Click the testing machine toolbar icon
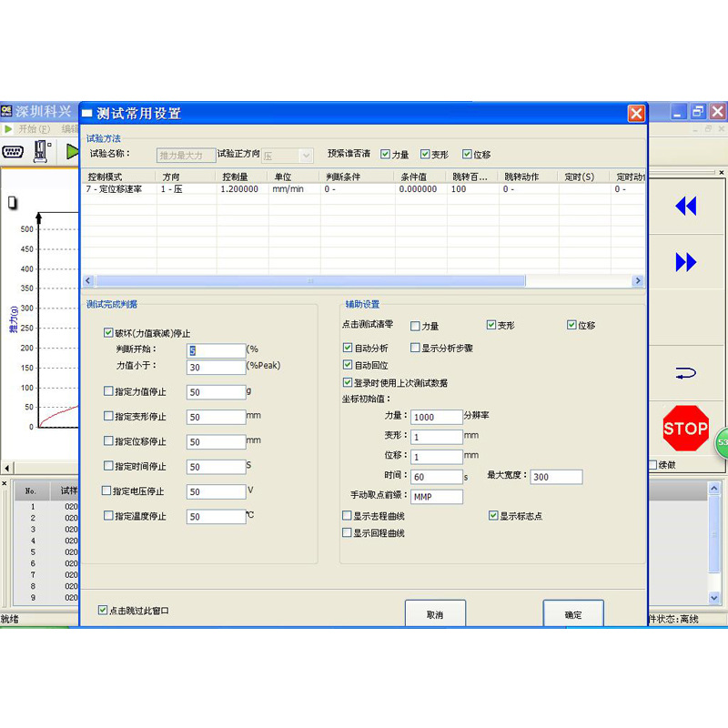The image size is (728, 728). click(41, 151)
